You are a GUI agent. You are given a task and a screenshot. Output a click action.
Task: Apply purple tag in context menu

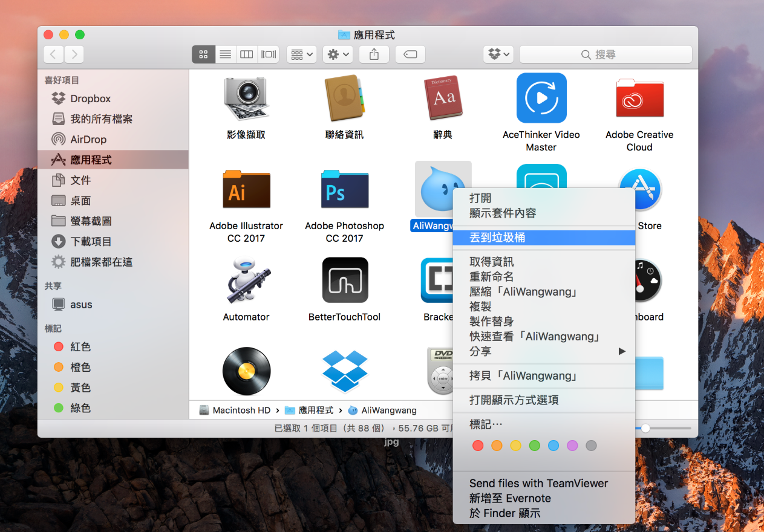point(572,446)
